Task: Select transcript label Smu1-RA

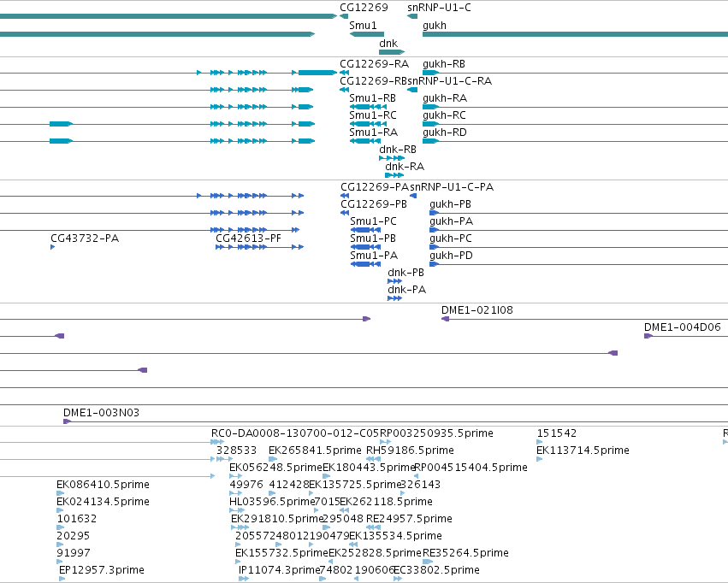Action: (x=373, y=132)
